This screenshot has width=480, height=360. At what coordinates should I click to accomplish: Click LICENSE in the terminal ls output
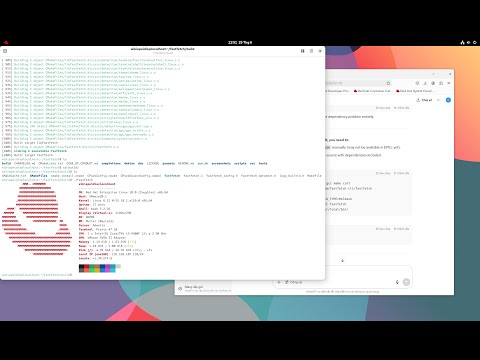(153, 163)
